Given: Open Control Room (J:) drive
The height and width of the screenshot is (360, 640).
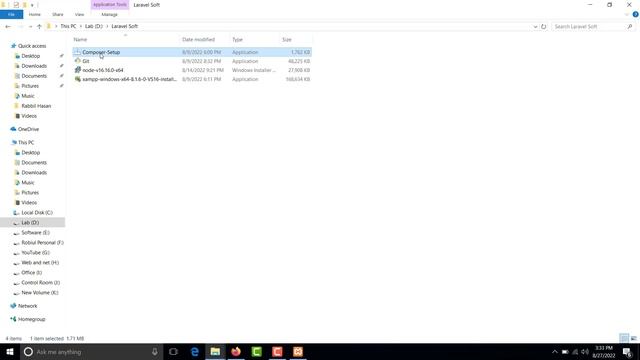Looking at the screenshot, I should 40,282.
